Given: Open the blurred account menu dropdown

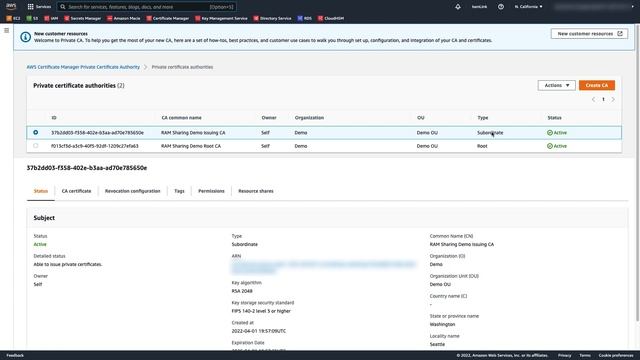Looking at the screenshot, I should tap(594, 7).
